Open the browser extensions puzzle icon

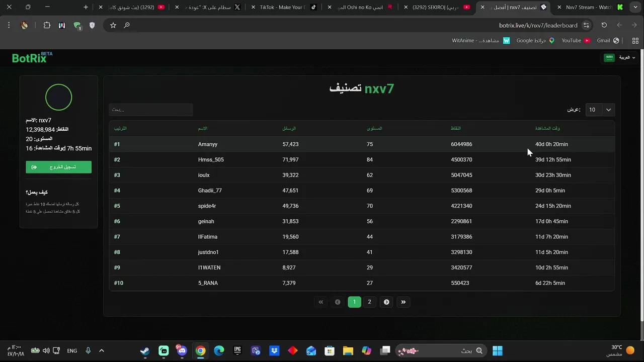[x=47, y=25]
